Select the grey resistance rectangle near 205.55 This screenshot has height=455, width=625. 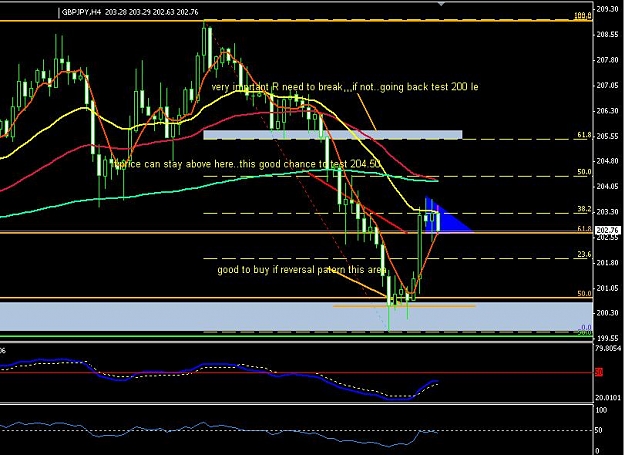coord(333,135)
